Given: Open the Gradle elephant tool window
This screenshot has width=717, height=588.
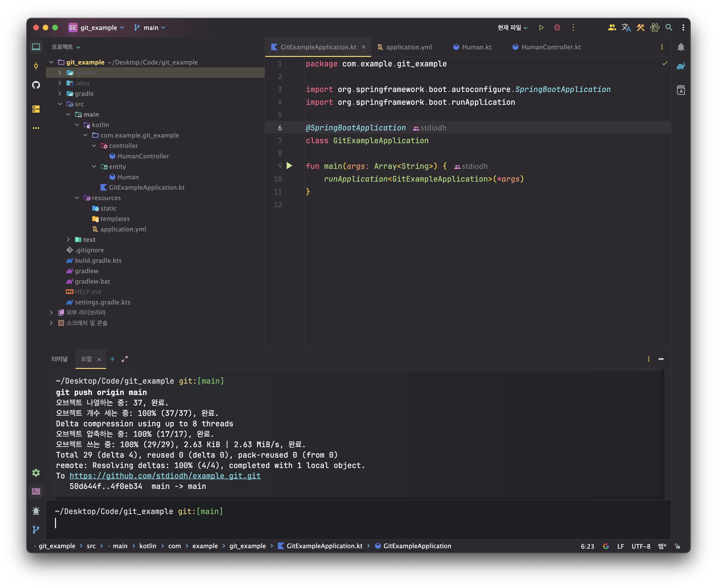Looking at the screenshot, I should point(681,66).
